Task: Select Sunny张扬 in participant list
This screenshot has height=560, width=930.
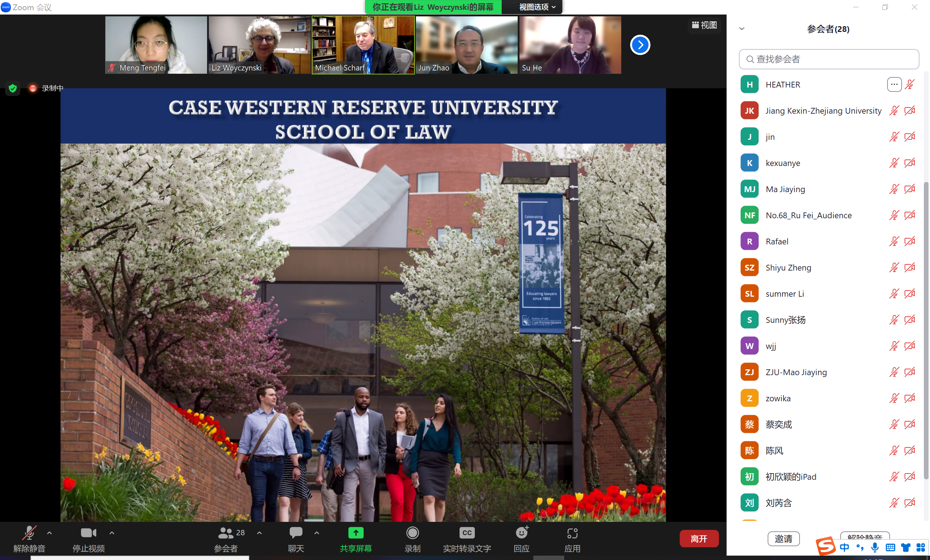Action: pyautogui.click(x=828, y=320)
